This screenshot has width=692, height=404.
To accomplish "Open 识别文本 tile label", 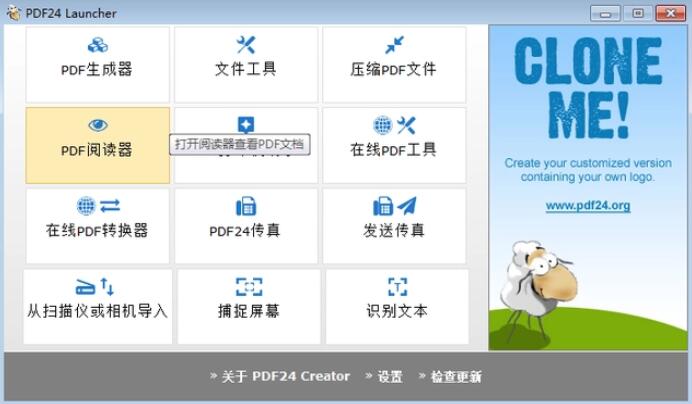I will pyautogui.click(x=397, y=311).
